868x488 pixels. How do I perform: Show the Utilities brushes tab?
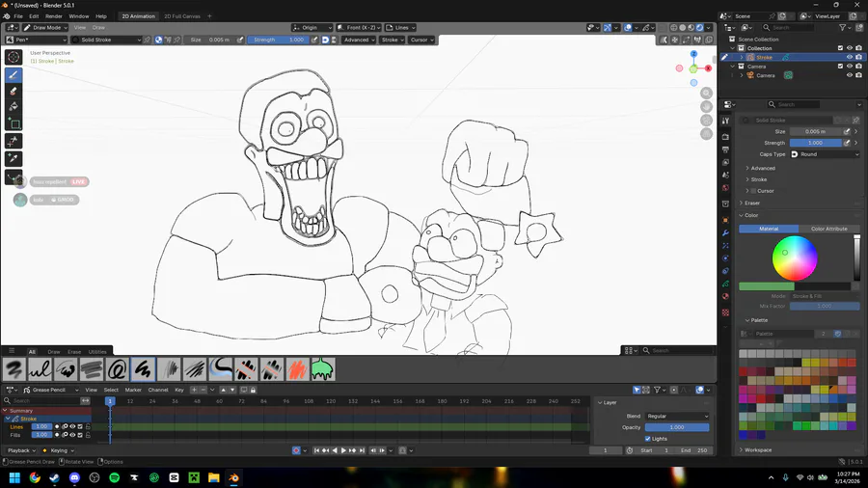pos(97,351)
